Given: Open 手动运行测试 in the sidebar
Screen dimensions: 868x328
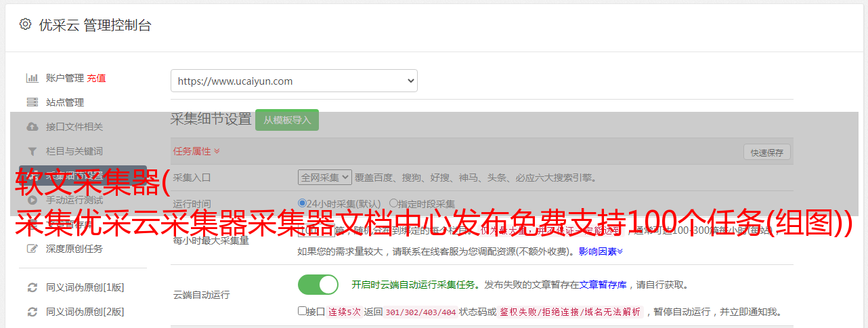Looking at the screenshot, I should 74,200.
